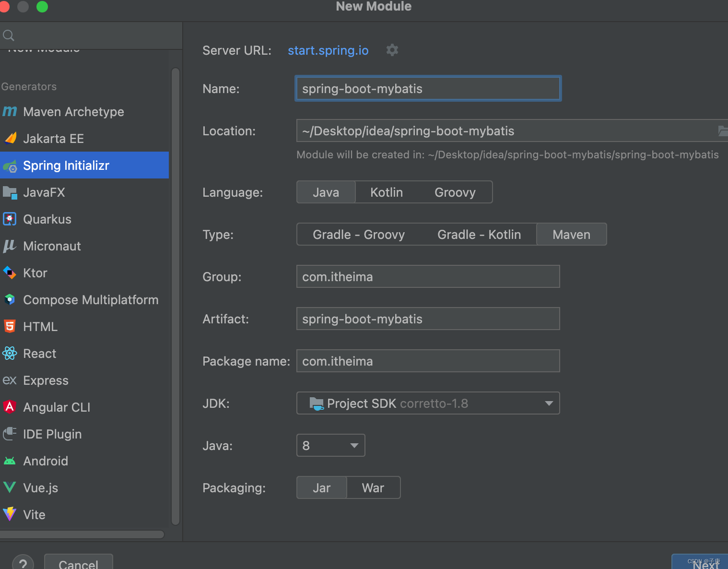Click the Quarkus logo icon
The width and height of the screenshot is (728, 569).
point(10,219)
